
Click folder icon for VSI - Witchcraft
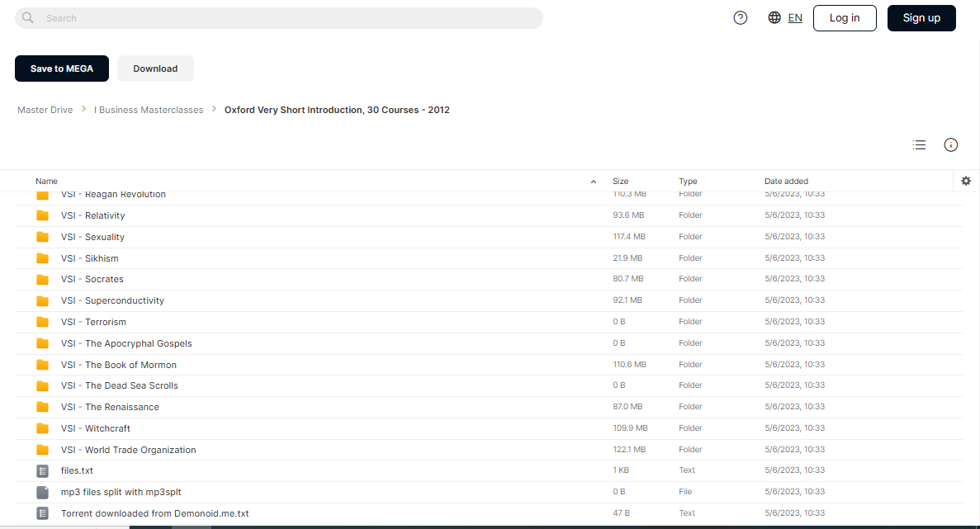42,427
